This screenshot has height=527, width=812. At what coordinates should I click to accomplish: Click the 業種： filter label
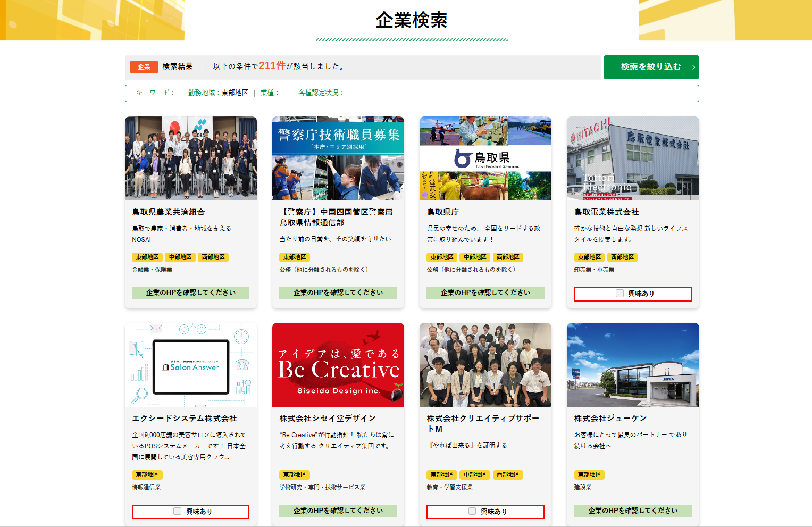click(x=270, y=93)
